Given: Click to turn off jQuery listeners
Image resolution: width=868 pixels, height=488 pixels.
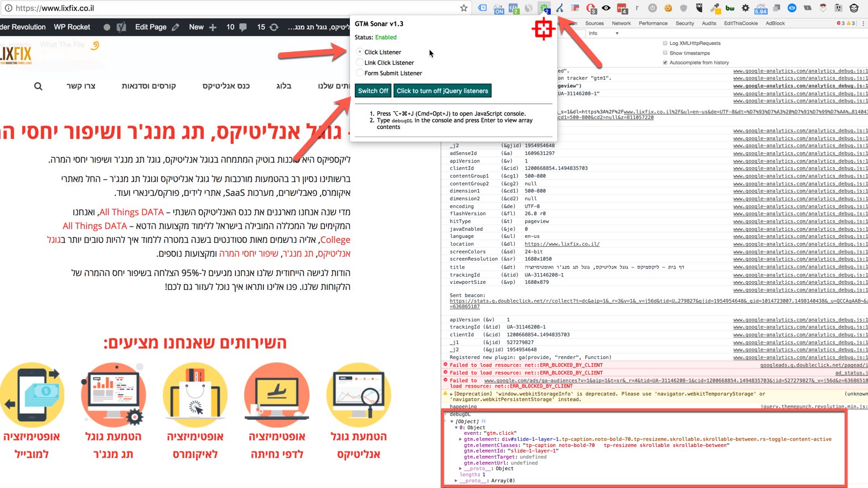Looking at the screenshot, I should (442, 91).
